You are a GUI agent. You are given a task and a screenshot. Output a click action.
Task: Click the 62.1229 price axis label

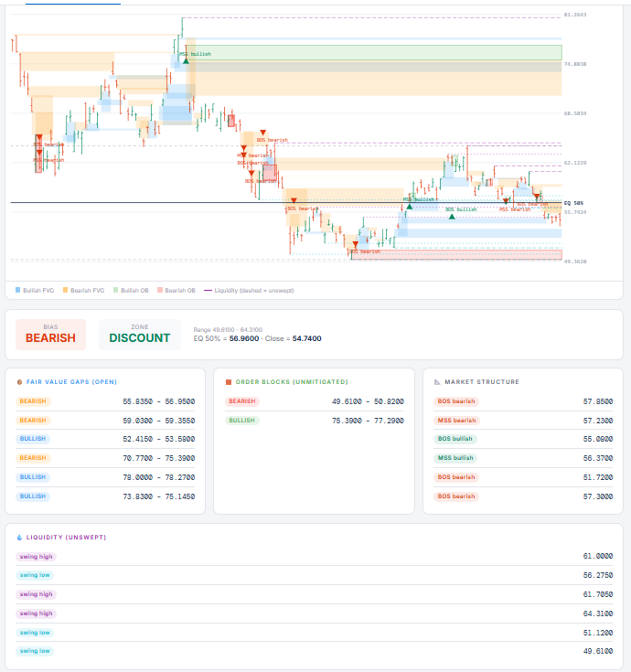(575, 163)
